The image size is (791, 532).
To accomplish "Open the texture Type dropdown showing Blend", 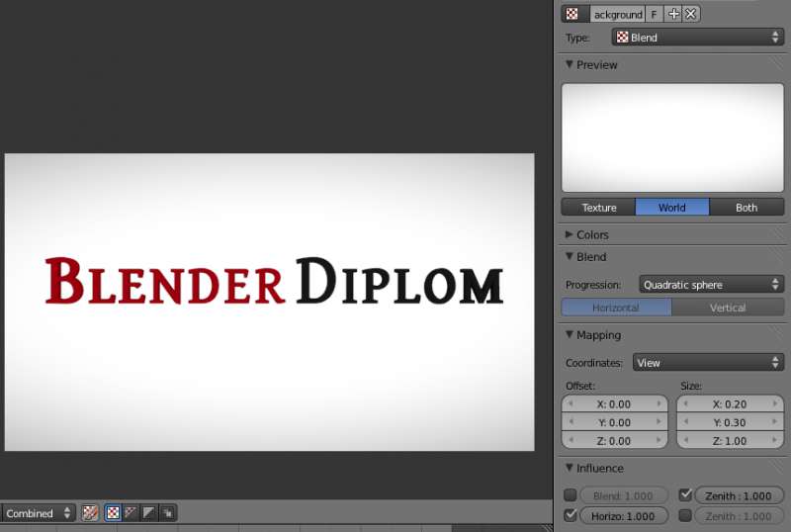I will 697,38.
